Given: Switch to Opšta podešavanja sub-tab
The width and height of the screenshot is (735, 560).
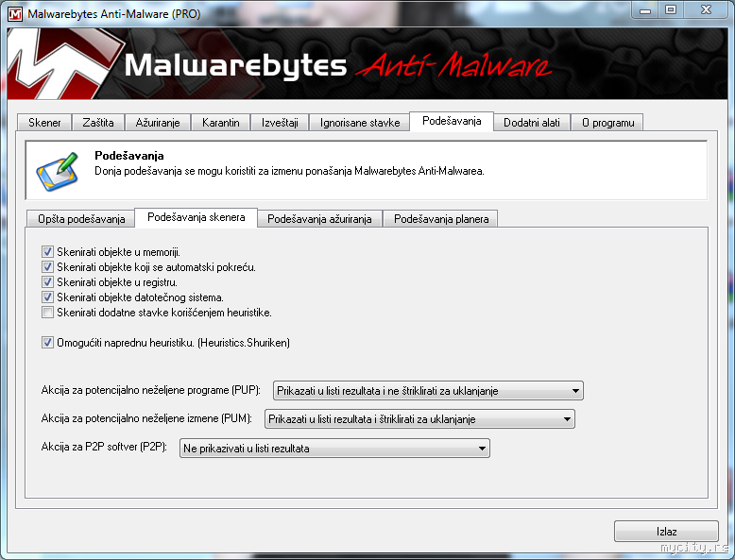Looking at the screenshot, I should click(x=81, y=219).
